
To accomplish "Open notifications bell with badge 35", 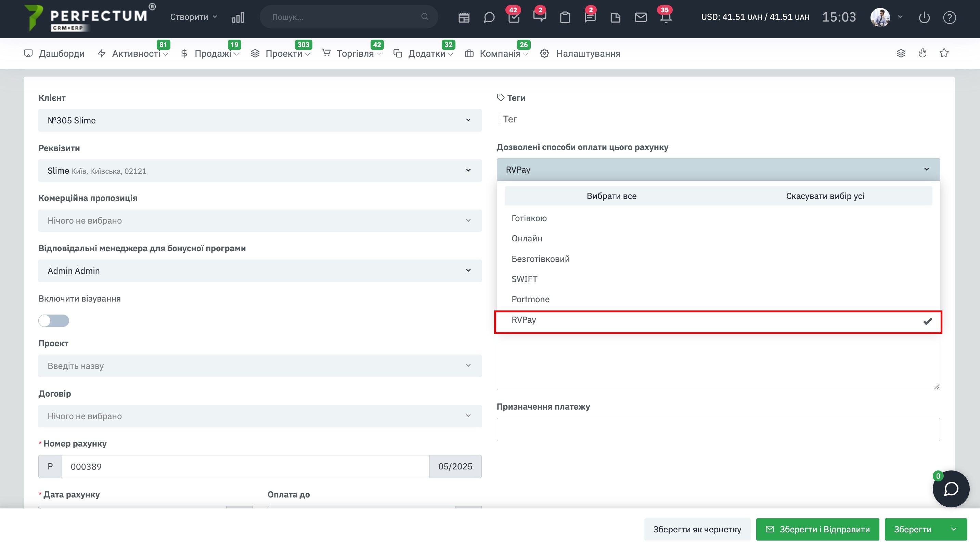I will click(666, 17).
